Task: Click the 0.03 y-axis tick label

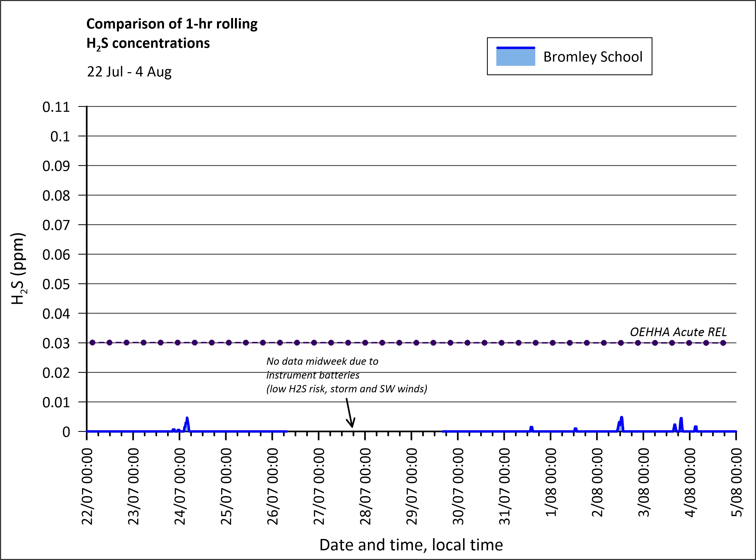Action: pos(56,343)
